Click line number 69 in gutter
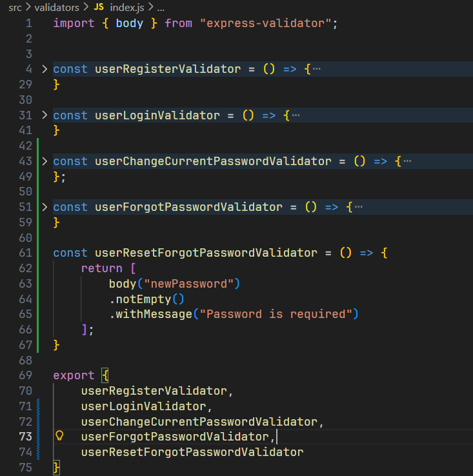Viewport: 473px width, 476px height. [x=26, y=375]
